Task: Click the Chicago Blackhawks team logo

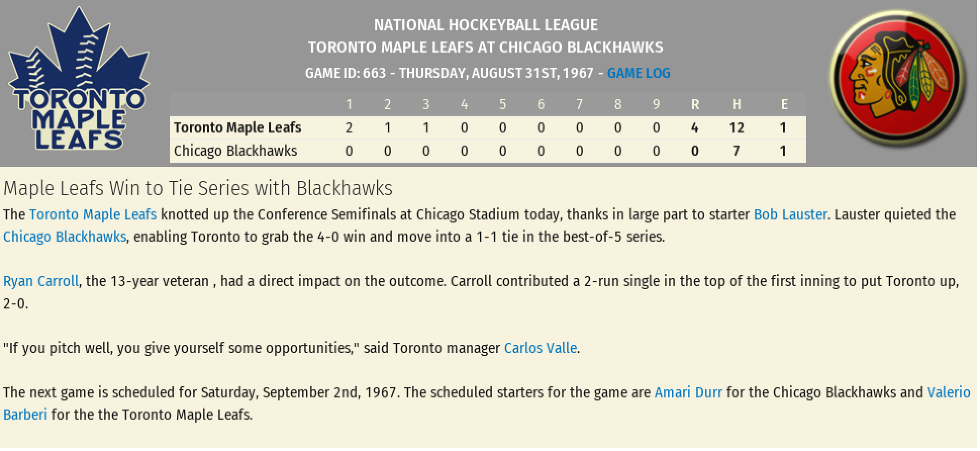Action: [898, 80]
